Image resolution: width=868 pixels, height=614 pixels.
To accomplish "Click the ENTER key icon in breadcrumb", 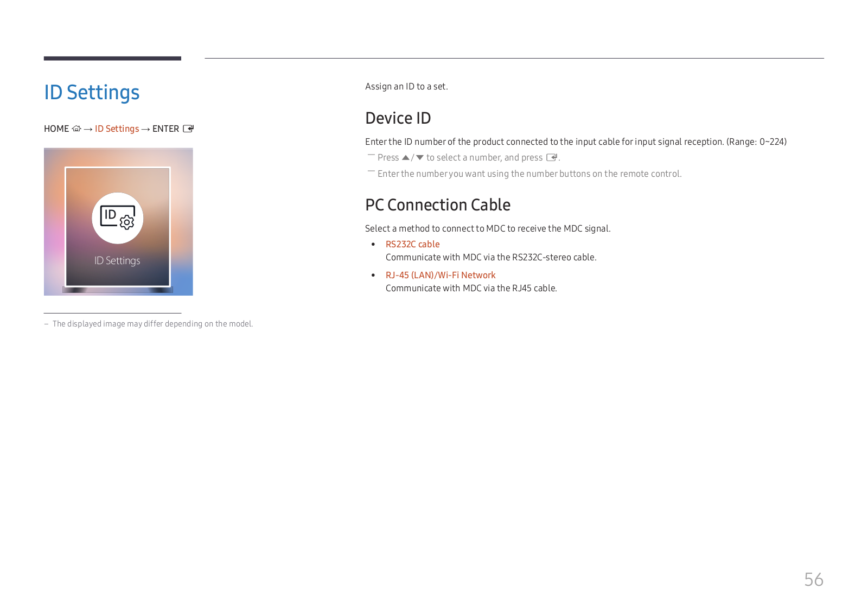I will 188,129.
